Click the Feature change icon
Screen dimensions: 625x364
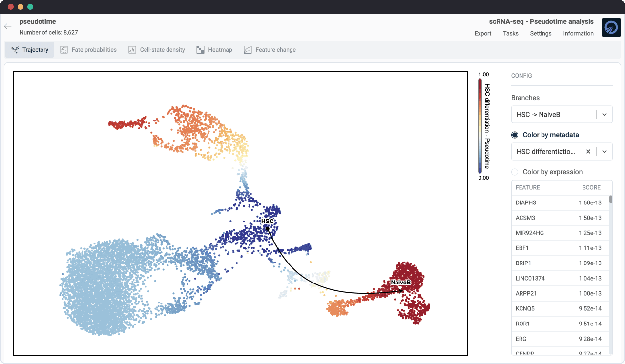tap(248, 50)
